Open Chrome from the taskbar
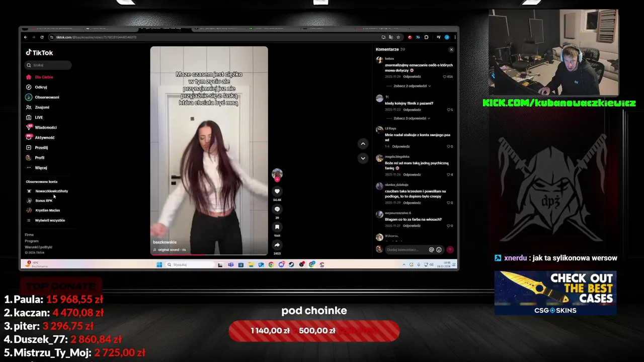Screen dimensions: 644x362 (271, 264)
